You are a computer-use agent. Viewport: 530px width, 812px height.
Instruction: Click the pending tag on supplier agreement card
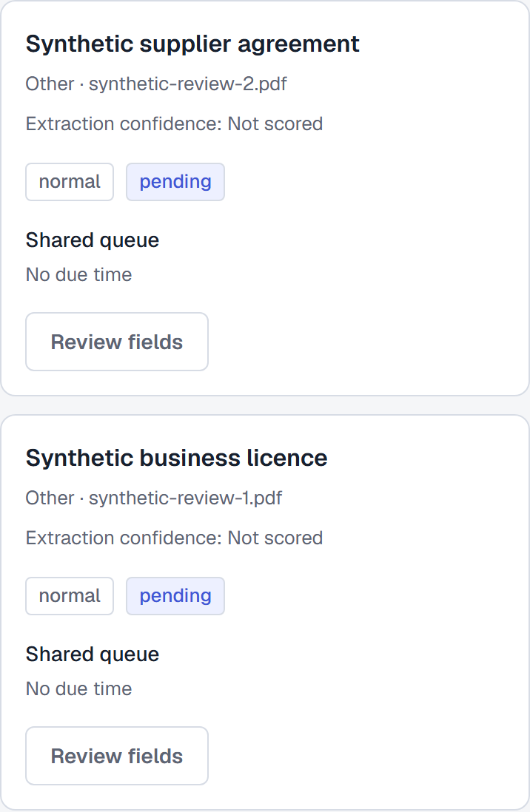(x=175, y=182)
